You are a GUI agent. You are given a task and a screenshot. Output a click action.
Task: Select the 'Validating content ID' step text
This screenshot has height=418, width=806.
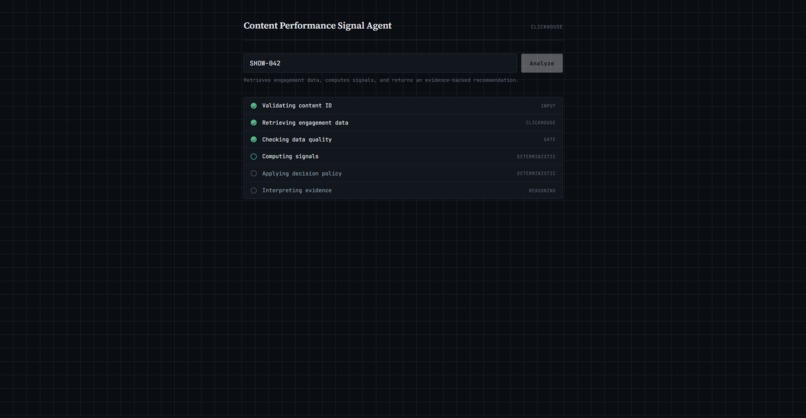click(297, 106)
